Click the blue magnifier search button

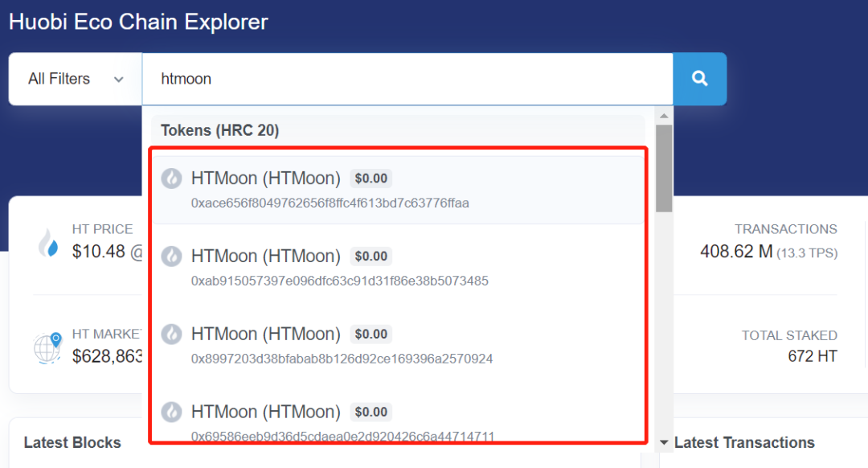pos(700,79)
